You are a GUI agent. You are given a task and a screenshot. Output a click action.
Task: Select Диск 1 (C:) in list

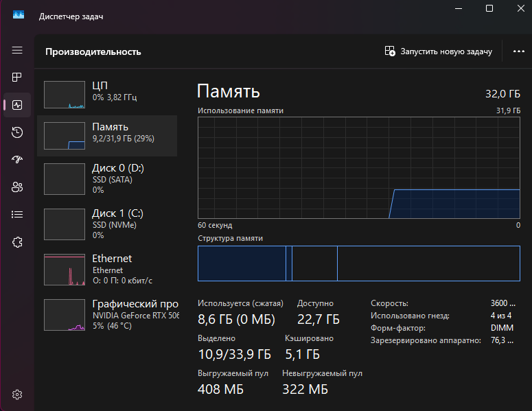click(106, 223)
